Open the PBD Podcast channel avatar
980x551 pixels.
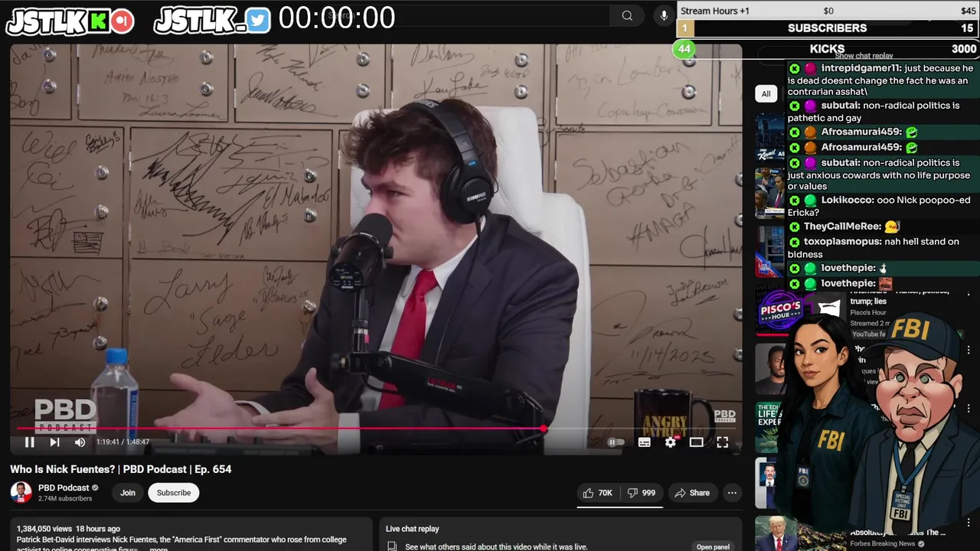pos(21,492)
